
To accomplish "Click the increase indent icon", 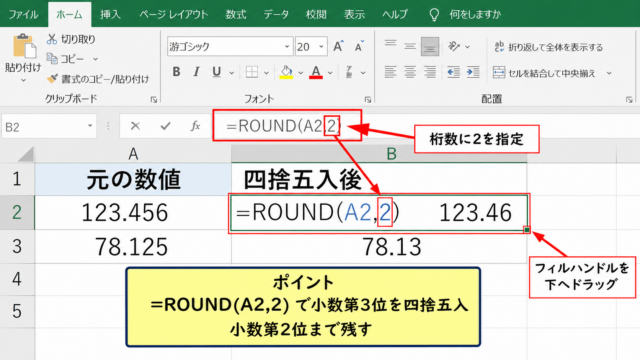I will [473, 72].
